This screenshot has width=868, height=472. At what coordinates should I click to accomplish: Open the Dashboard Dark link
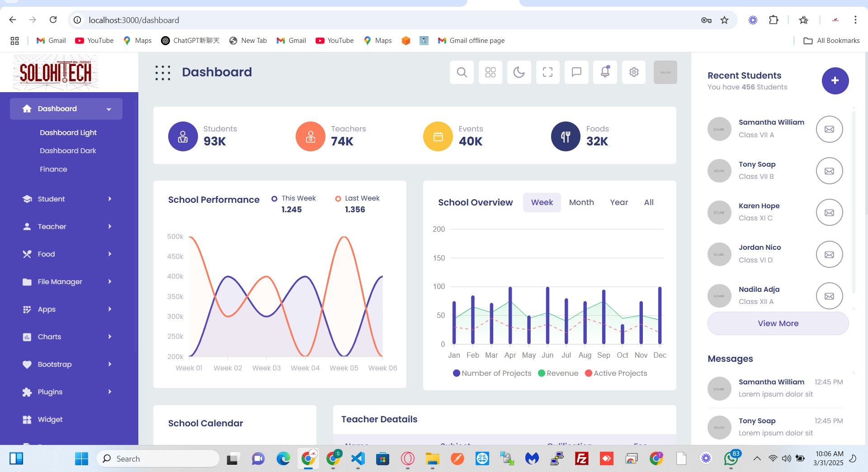(68, 151)
